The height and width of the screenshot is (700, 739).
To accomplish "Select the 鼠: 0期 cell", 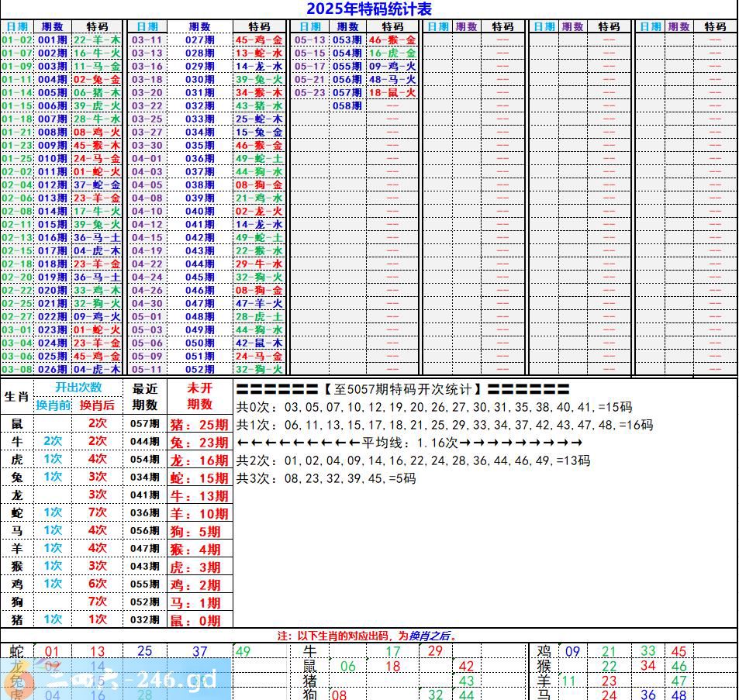I will click(199, 620).
